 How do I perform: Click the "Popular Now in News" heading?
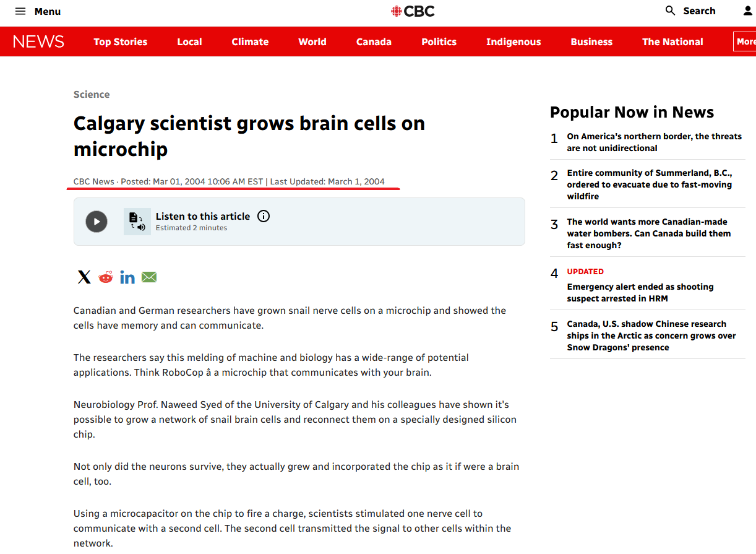632,112
